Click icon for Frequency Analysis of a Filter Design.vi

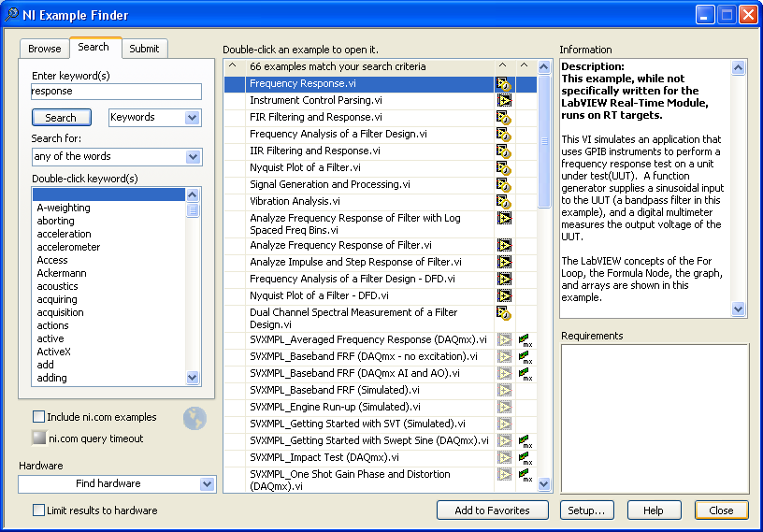click(x=504, y=135)
